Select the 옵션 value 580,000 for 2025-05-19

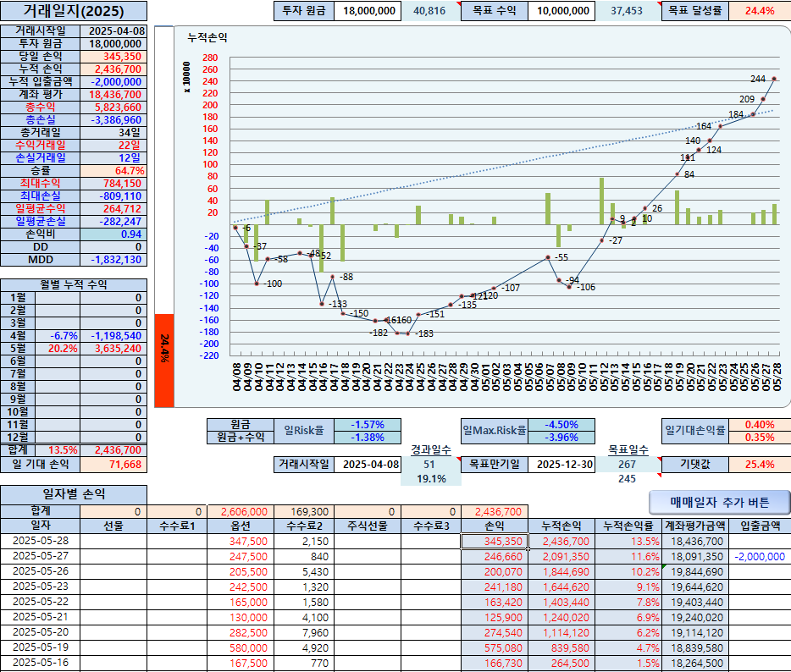coord(241,647)
